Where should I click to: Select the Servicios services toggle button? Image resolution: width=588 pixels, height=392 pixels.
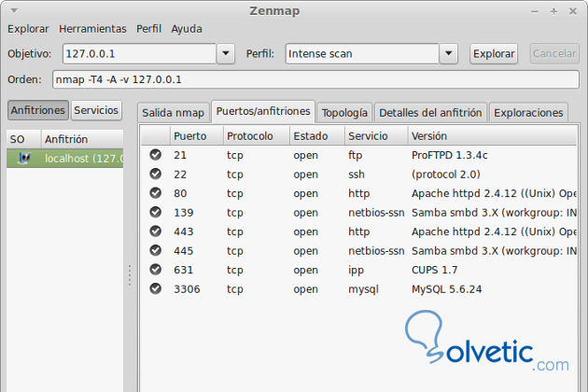[96, 110]
